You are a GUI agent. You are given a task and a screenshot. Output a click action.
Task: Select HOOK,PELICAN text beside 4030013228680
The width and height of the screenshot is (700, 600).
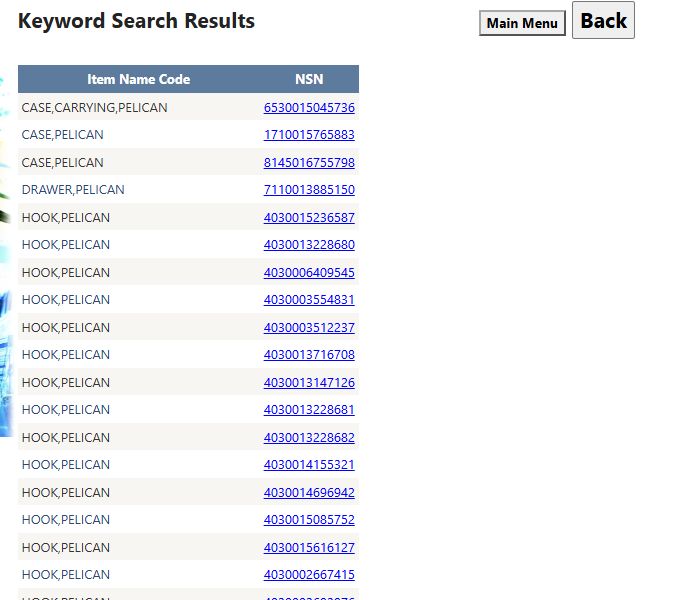coord(66,245)
